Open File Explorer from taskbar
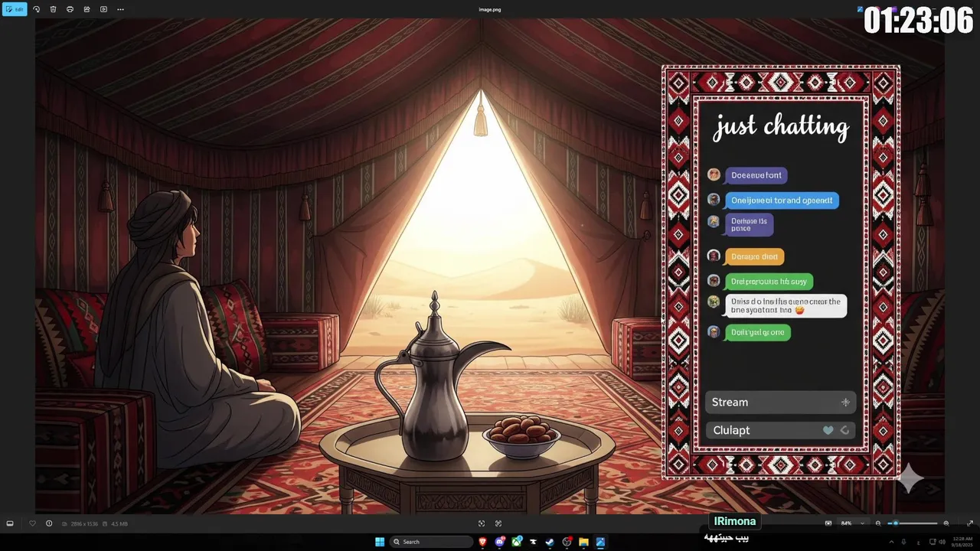980x551 pixels. (x=583, y=542)
